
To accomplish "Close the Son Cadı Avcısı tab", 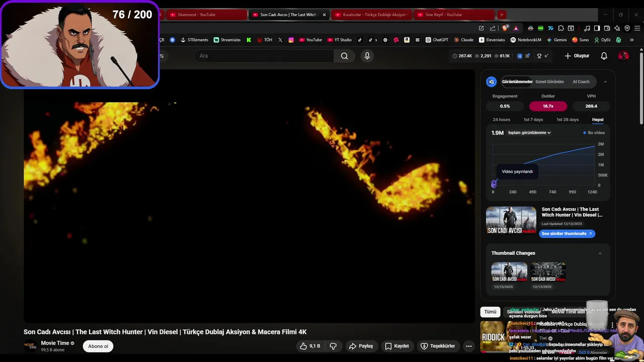I will pos(324,15).
